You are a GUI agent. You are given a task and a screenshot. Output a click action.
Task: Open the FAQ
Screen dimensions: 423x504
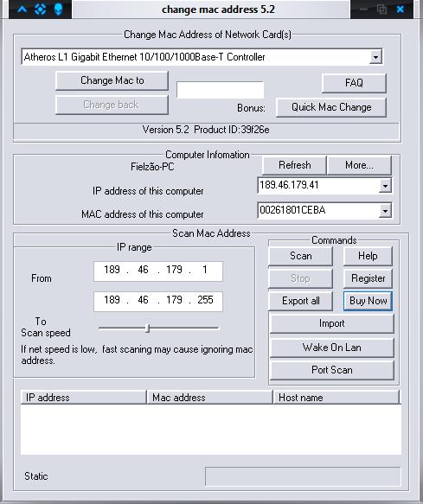click(x=354, y=83)
